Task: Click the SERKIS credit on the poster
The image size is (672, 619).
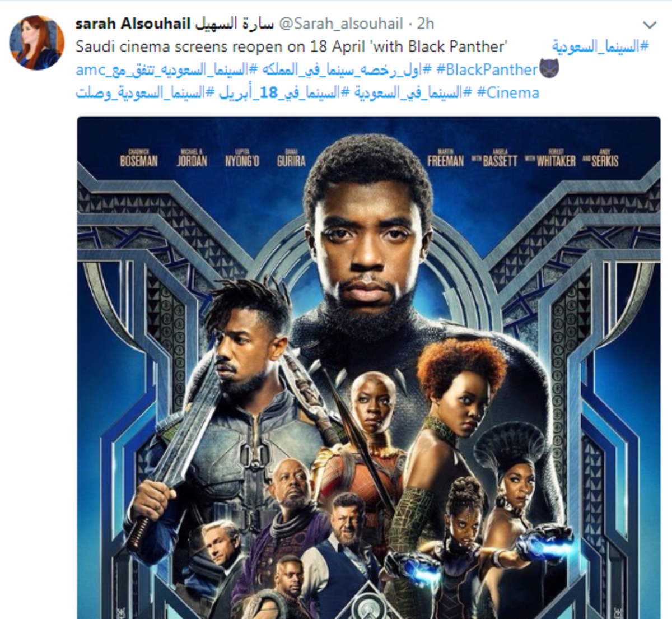Action: [x=605, y=161]
